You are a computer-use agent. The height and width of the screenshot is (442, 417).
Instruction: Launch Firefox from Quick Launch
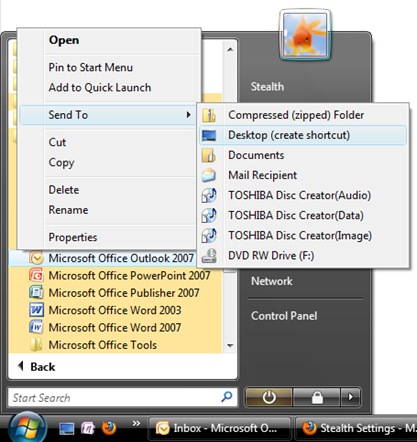pyautogui.click(x=109, y=428)
